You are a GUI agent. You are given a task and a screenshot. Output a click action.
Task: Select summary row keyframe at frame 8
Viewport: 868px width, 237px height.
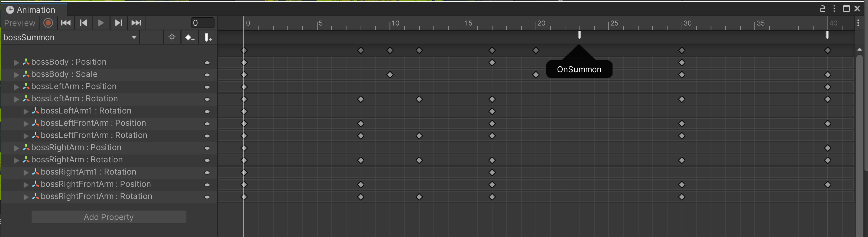click(361, 50)
